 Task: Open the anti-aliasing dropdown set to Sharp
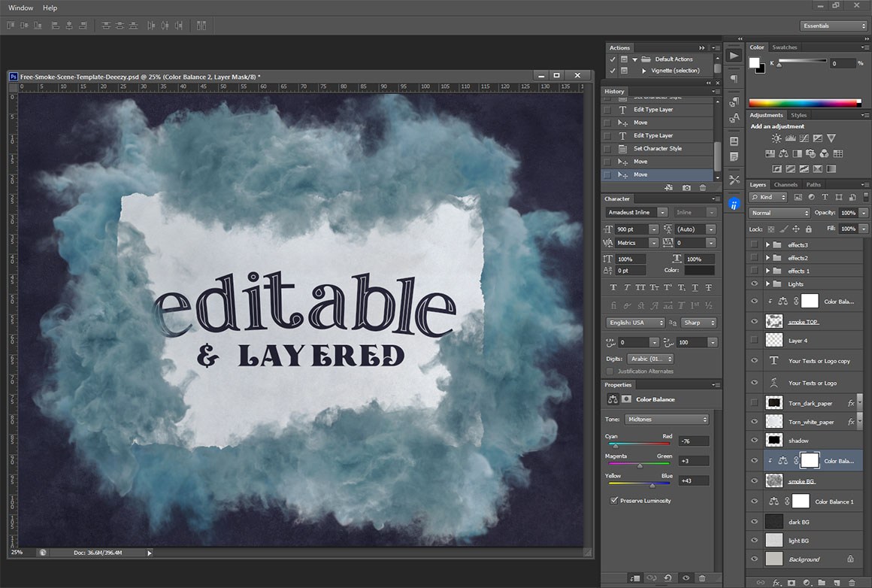pyautogui.click(x=698, y=323)
